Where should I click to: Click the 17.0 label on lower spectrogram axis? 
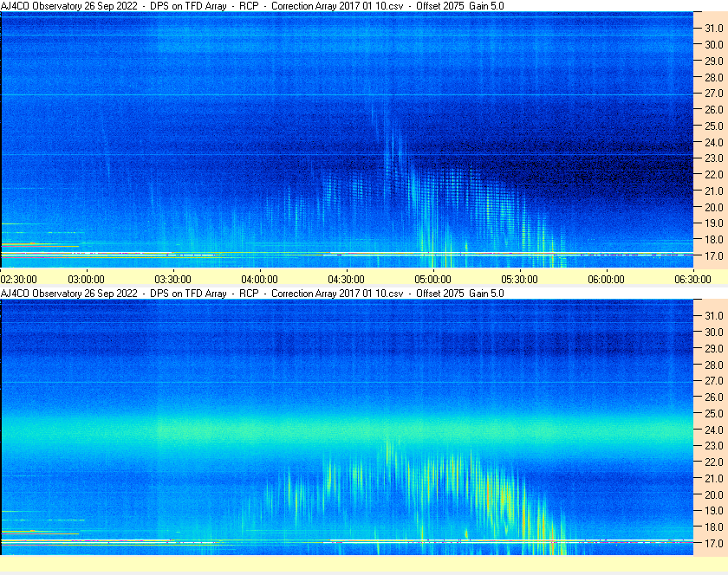pos(714,543)
